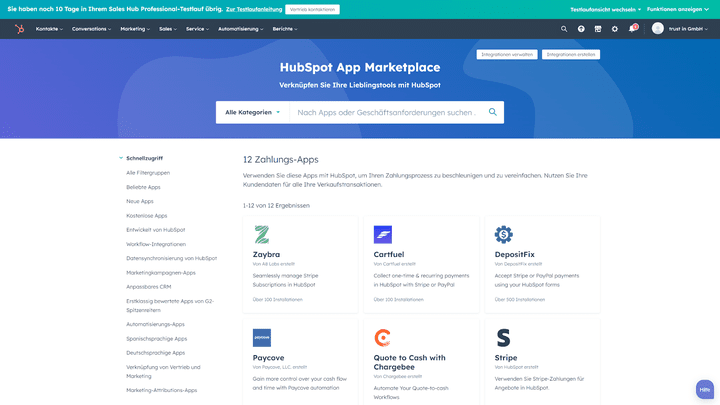Open the Berichte menu

point(286,29)
